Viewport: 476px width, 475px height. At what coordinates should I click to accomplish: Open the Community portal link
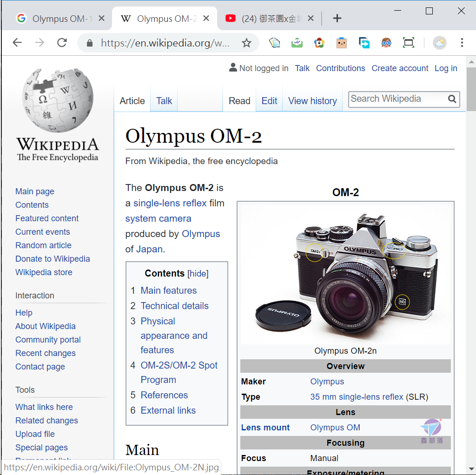[48, 340]
